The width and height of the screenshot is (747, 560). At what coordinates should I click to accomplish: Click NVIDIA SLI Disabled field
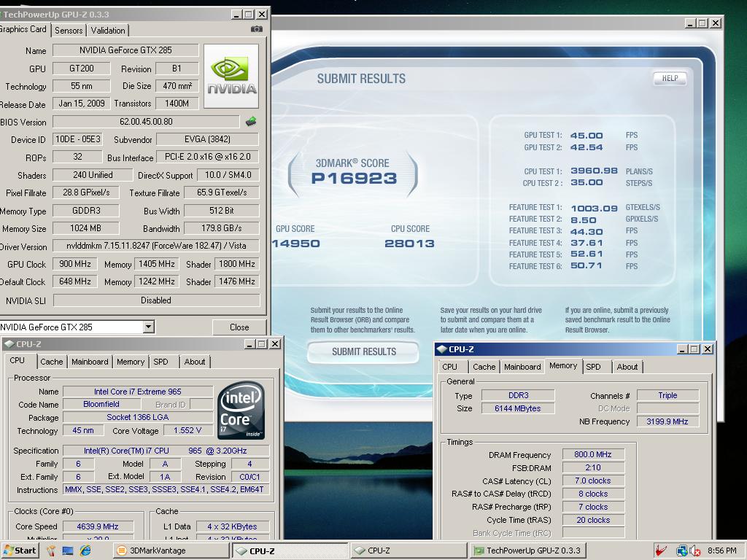tap(156, 300)
